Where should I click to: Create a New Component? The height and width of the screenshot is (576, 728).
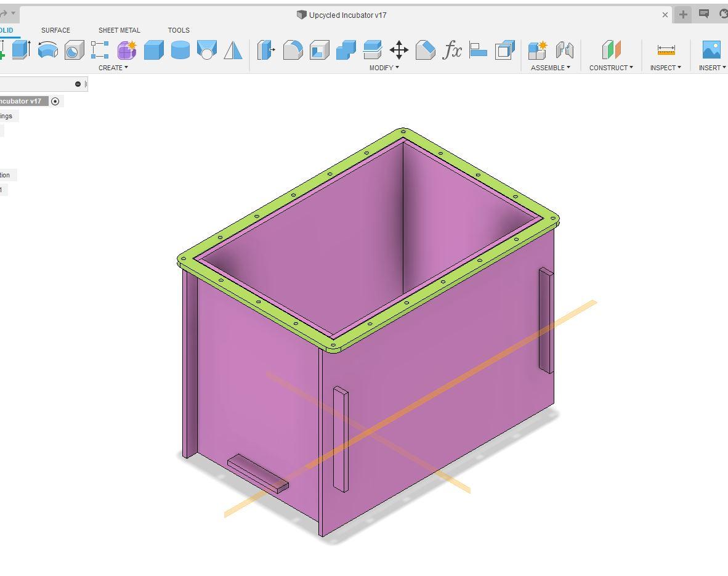pyautogui.click(x=538, y=50)
